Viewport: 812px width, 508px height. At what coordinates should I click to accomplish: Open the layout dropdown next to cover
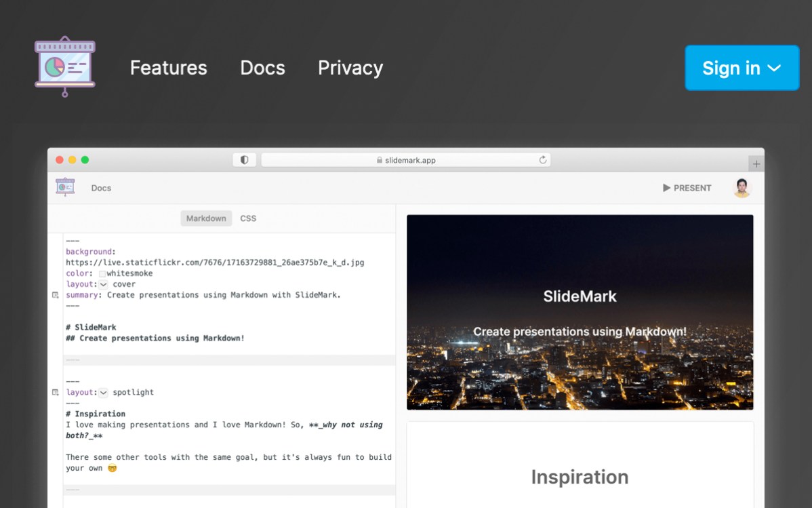(x=104, y=284)
